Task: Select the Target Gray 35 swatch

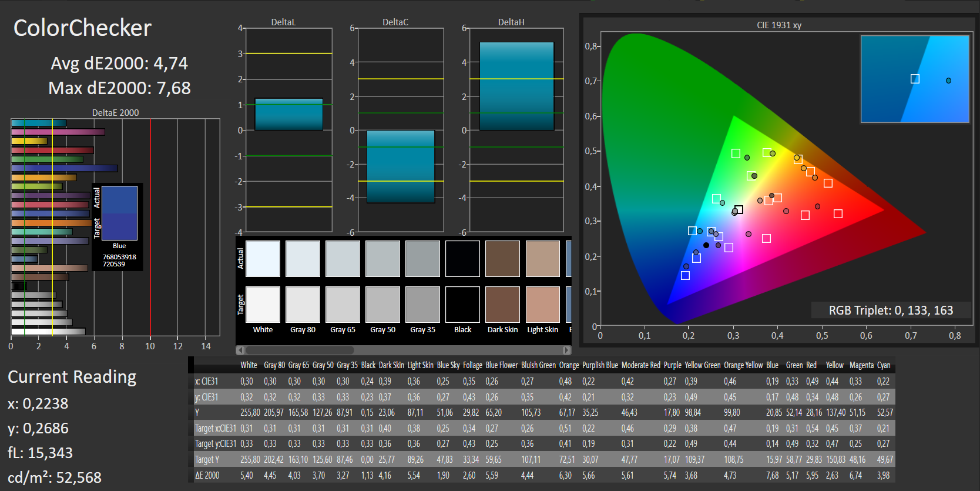Action: [422, 305]
